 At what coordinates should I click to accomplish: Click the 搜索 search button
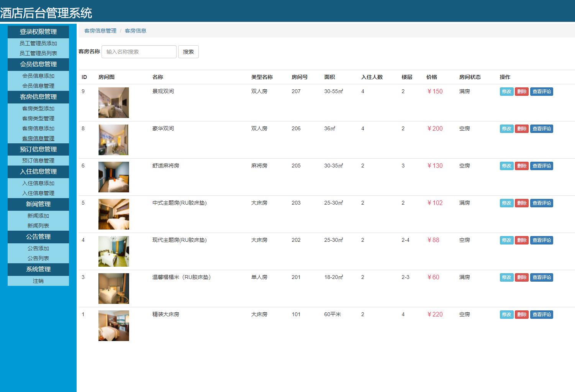pos(188,52)
